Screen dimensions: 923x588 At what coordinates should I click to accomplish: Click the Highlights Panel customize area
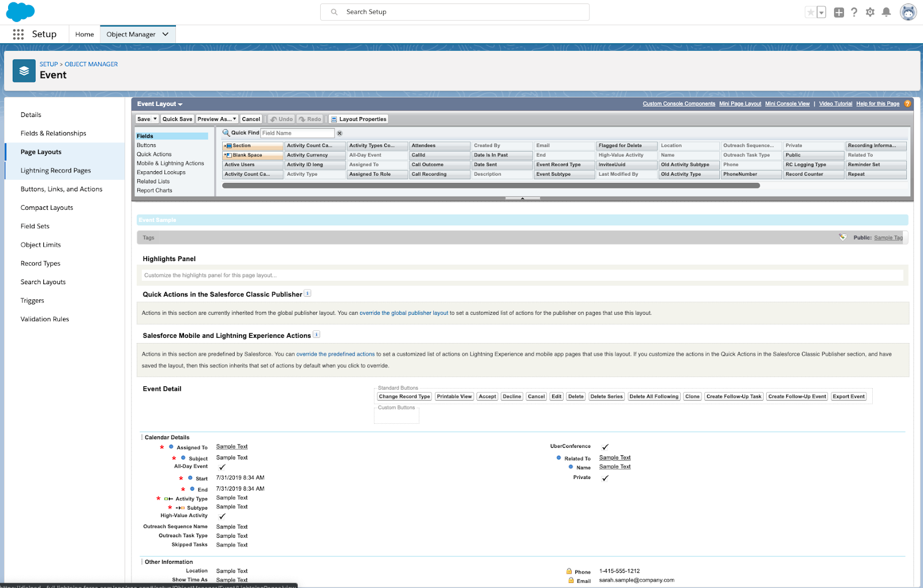point(523,276)
